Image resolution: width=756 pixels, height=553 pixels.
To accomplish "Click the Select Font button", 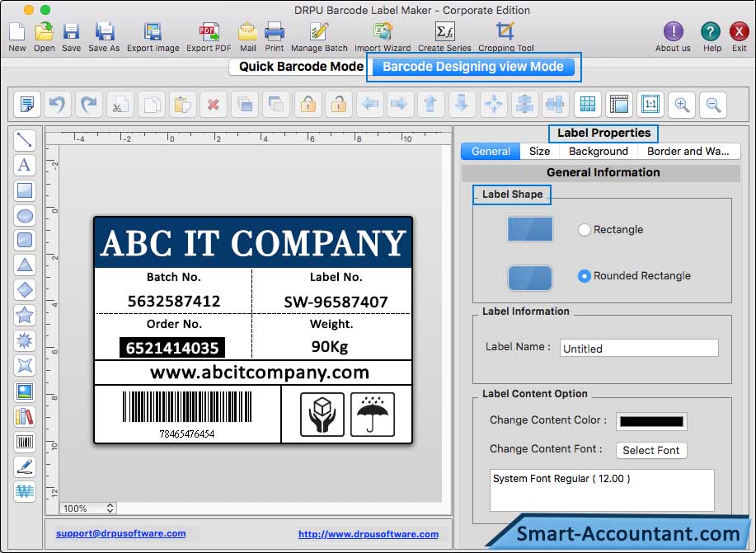I will 651,450.
